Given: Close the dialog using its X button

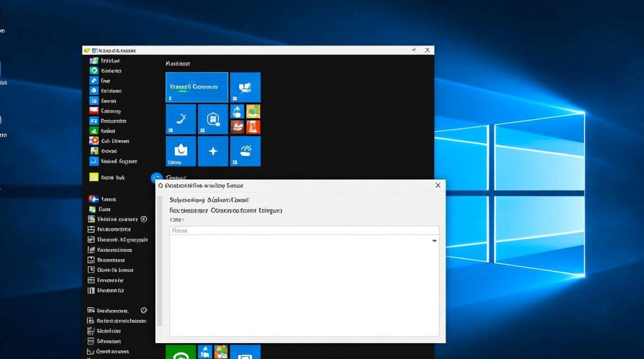Looking at the screenshot, I should 437,185.
